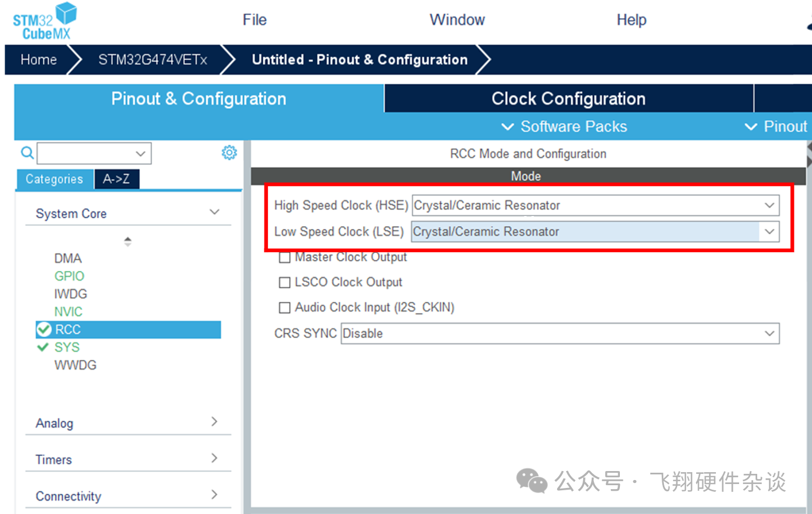This screenshot has width=812, height=514.
Task: Select IWDG in System Core list
Action: [x=71, y=294]
